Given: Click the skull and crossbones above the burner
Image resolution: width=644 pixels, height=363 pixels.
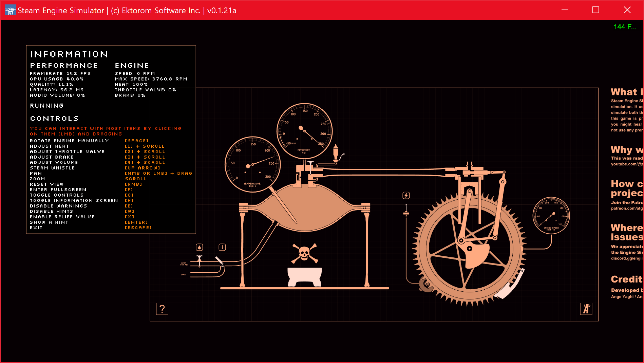Looking at the screenshot, I should point(304,253).
